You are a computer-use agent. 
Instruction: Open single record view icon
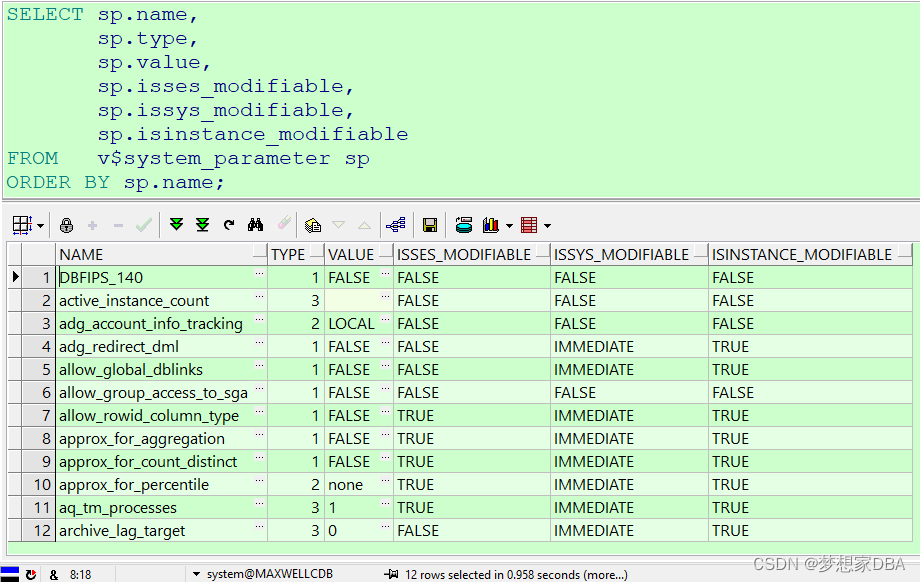pyautogui.click(x=313, y=225)
